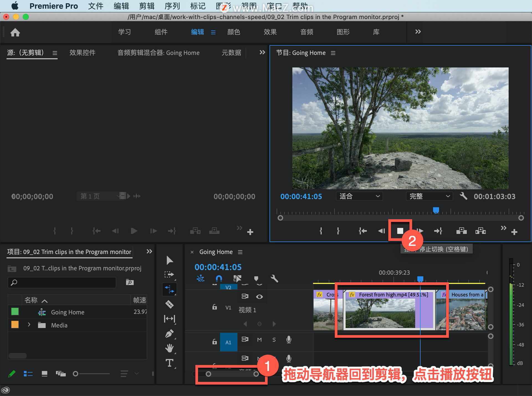Add marker in the timeline
Screen dimensions: 532x396
click(x=256, y=278)
